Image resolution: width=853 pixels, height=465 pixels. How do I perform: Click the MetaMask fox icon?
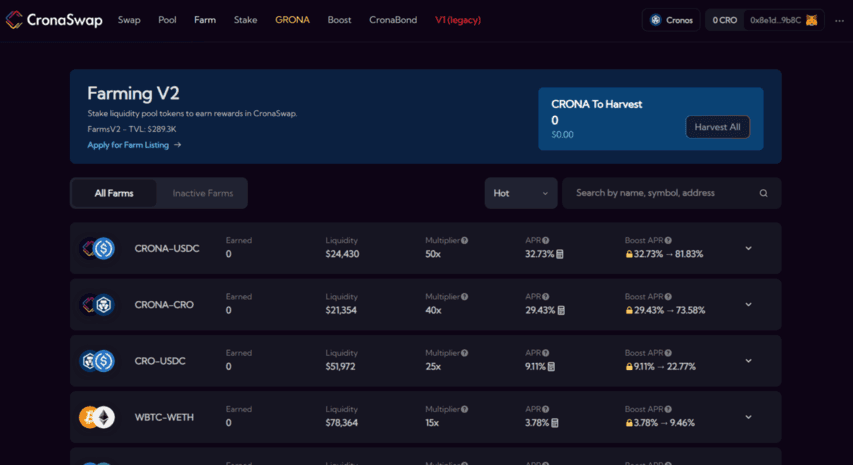click(x=812, y=20)
